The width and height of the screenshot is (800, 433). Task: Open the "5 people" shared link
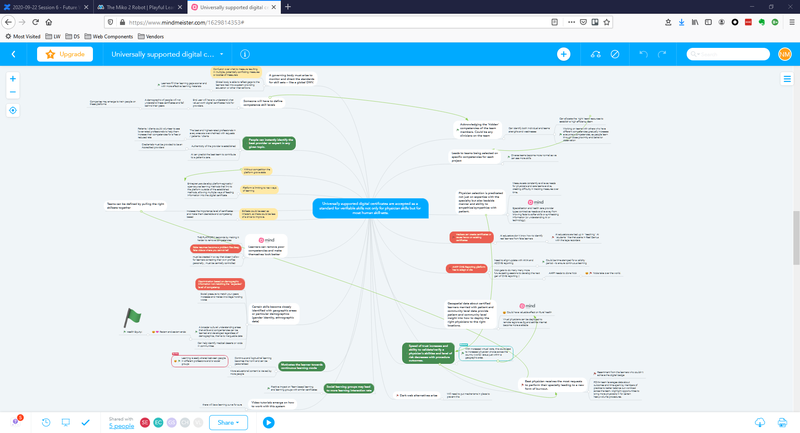(x=123, y=427)
